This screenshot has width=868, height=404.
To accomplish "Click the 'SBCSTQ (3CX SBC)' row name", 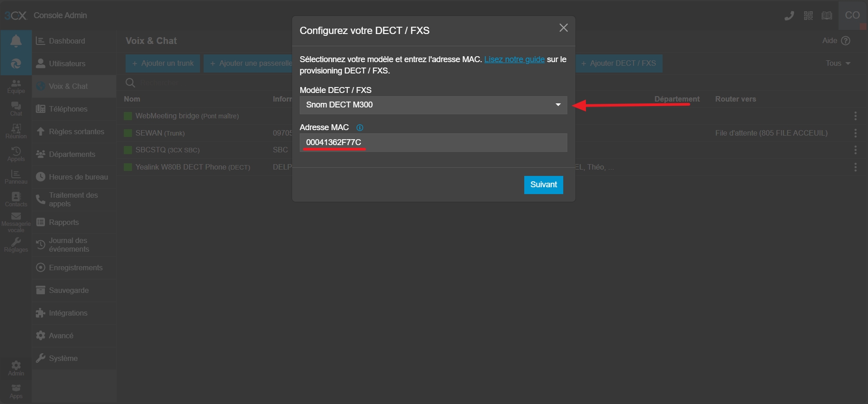I will 167,150.
